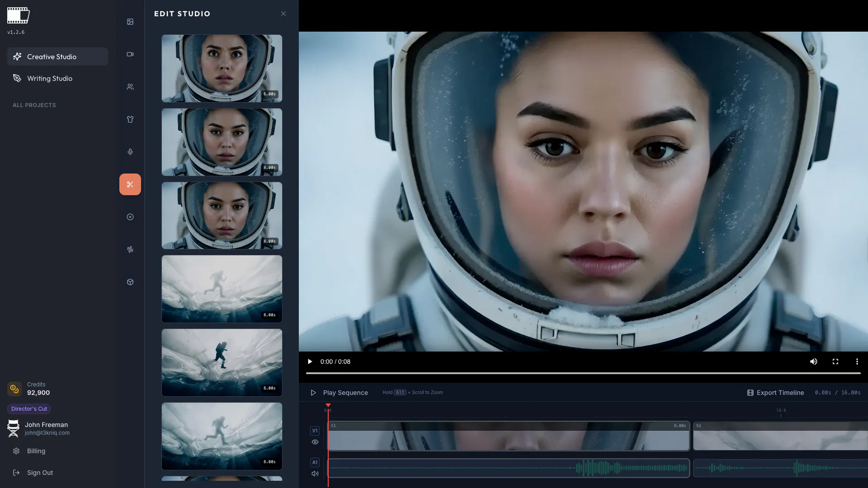Screen dimensions: 868x488
Task: Click the 92,900 credits value
Action: tap(38, 393)
